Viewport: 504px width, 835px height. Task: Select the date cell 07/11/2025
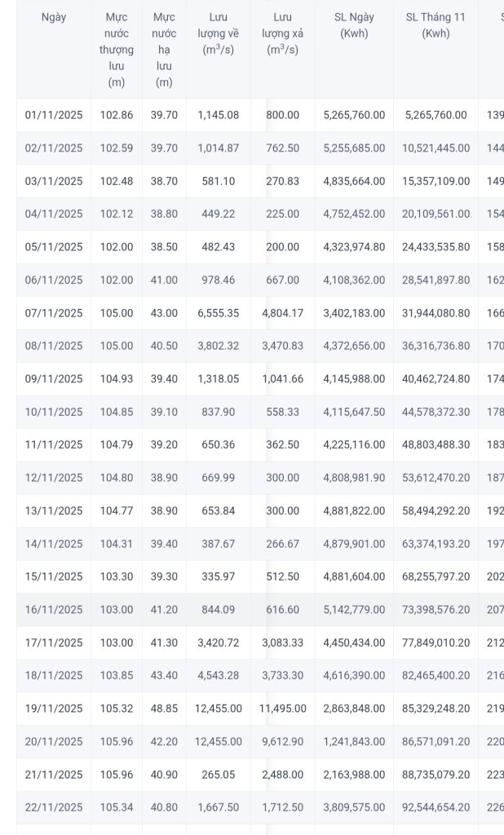coord(54,313)
